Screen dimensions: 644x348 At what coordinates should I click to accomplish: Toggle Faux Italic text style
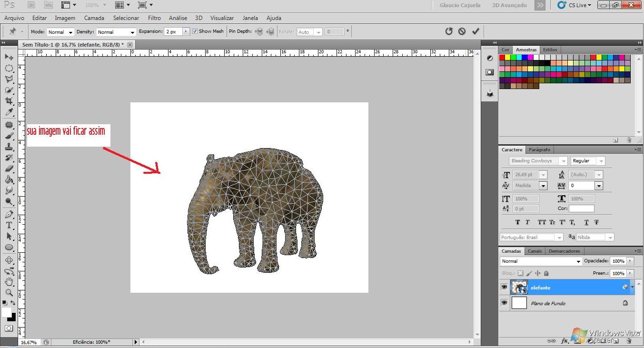(527, 222)
